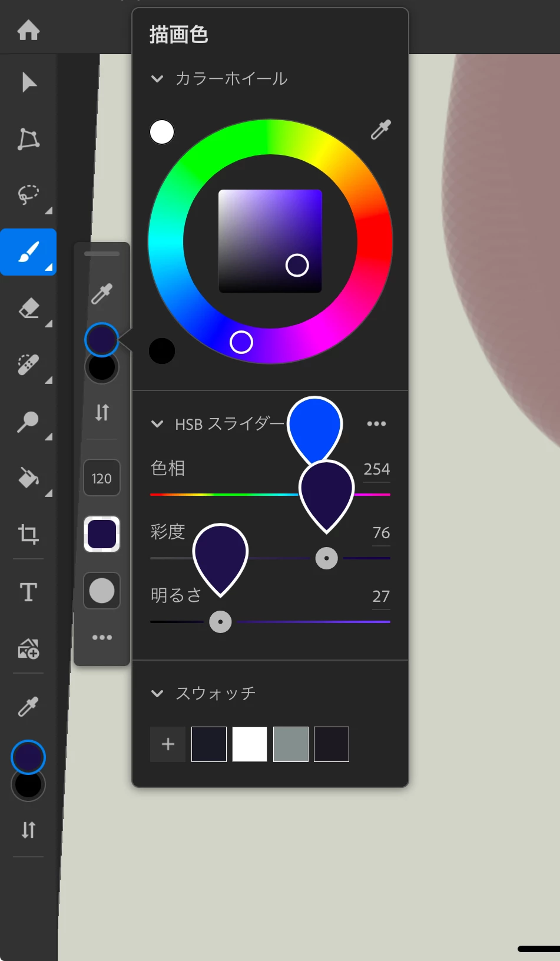560x961 pixels.
Task: Select the Crop tool
Action: coord(28,534)
